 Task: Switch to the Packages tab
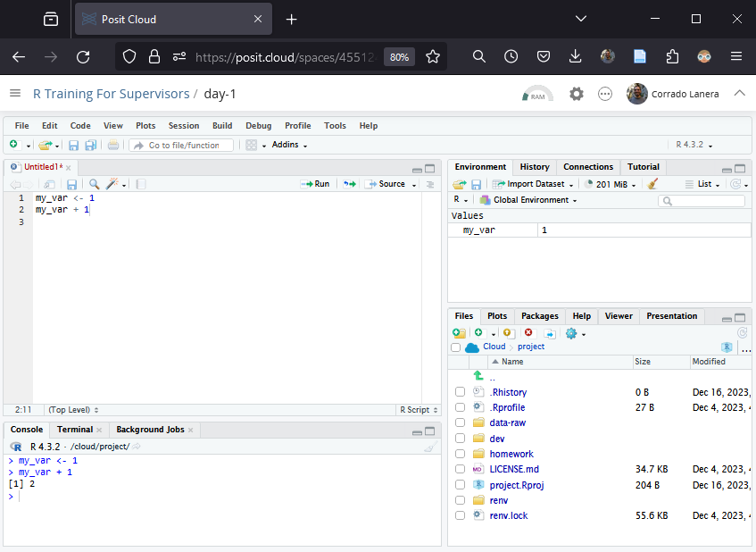(x=539, y=316)
